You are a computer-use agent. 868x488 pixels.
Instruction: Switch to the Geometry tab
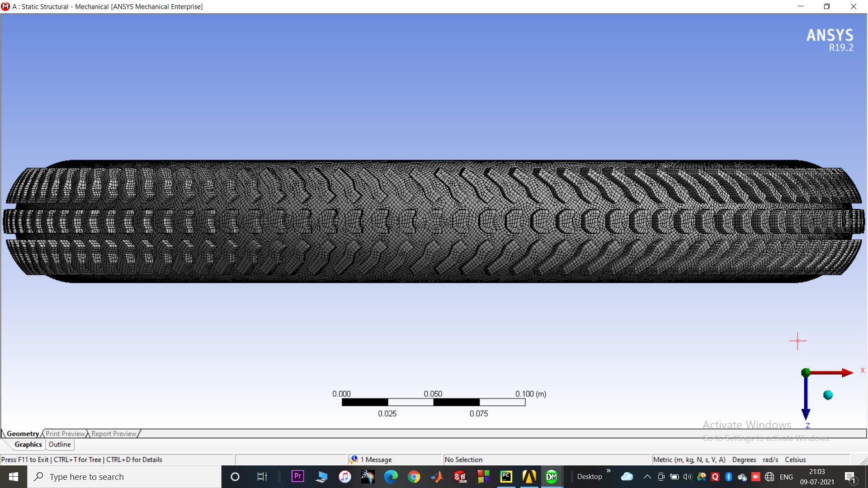coord(23,434)
